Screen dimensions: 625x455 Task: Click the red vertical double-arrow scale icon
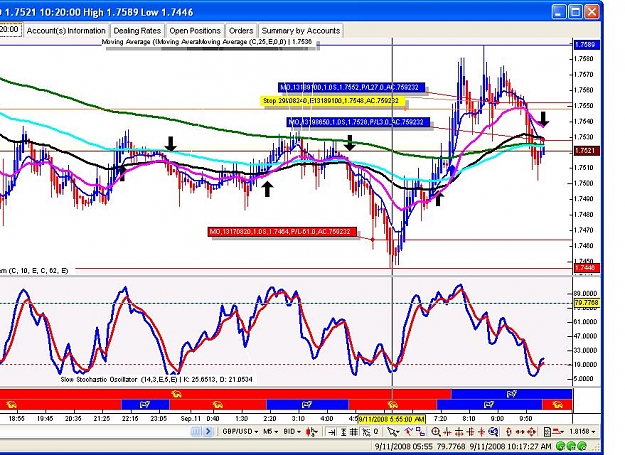509,432
